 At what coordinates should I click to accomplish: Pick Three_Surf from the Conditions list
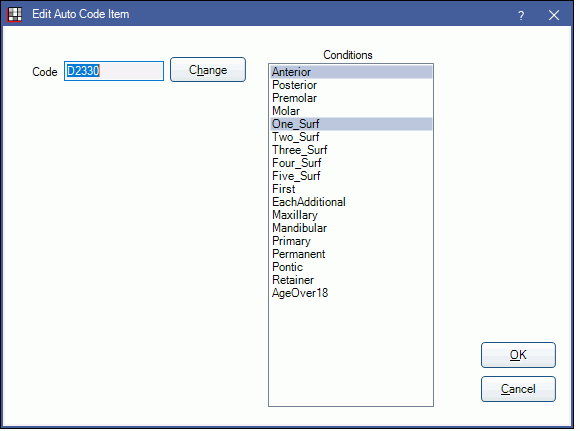(x=351, y=150)
